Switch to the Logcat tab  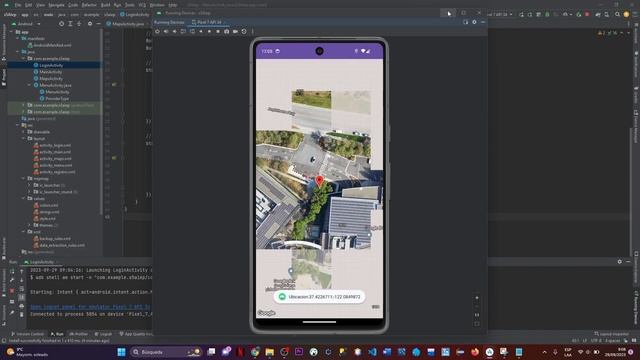pyautogui.click(x=103, y=334)
